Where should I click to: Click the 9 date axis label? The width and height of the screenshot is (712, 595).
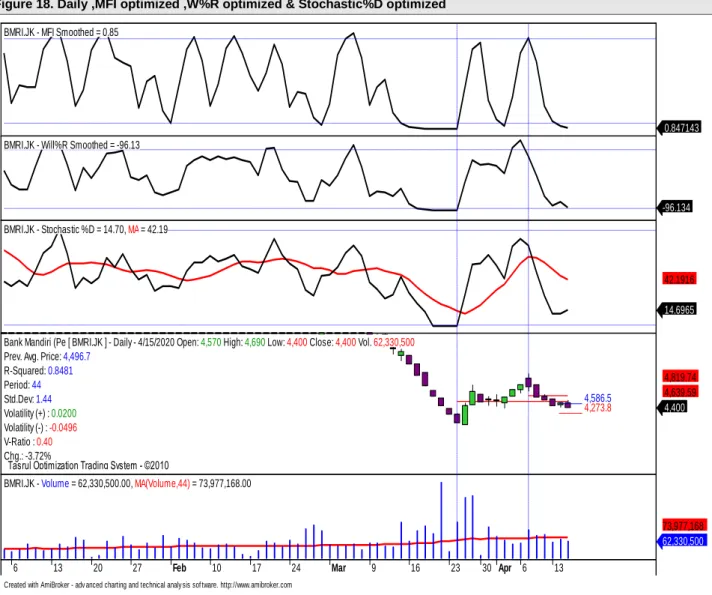point(374,568)
